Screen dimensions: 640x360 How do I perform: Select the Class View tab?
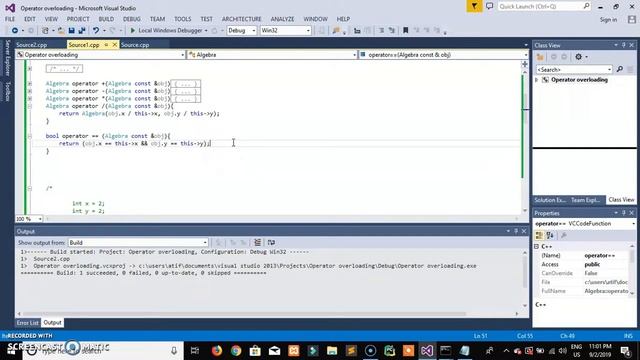(x=621, y=200)
